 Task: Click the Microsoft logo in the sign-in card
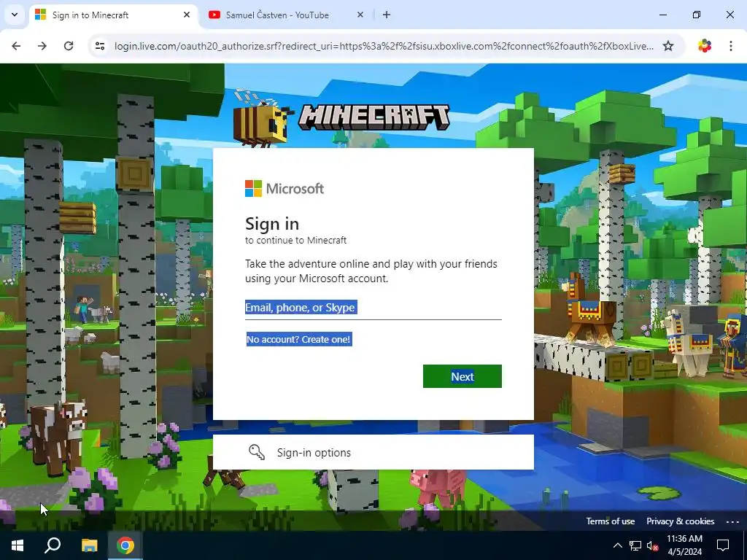click(x=285, y=188)
